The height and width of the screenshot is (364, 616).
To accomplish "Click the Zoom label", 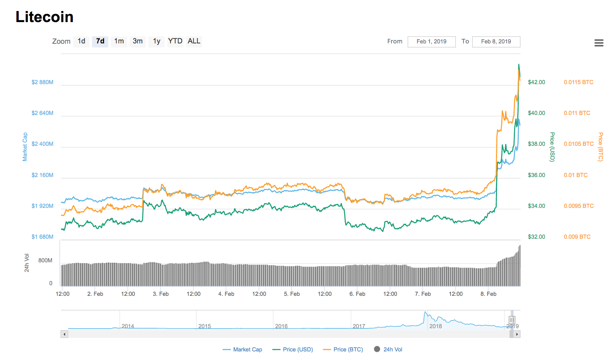I will 61,41.
